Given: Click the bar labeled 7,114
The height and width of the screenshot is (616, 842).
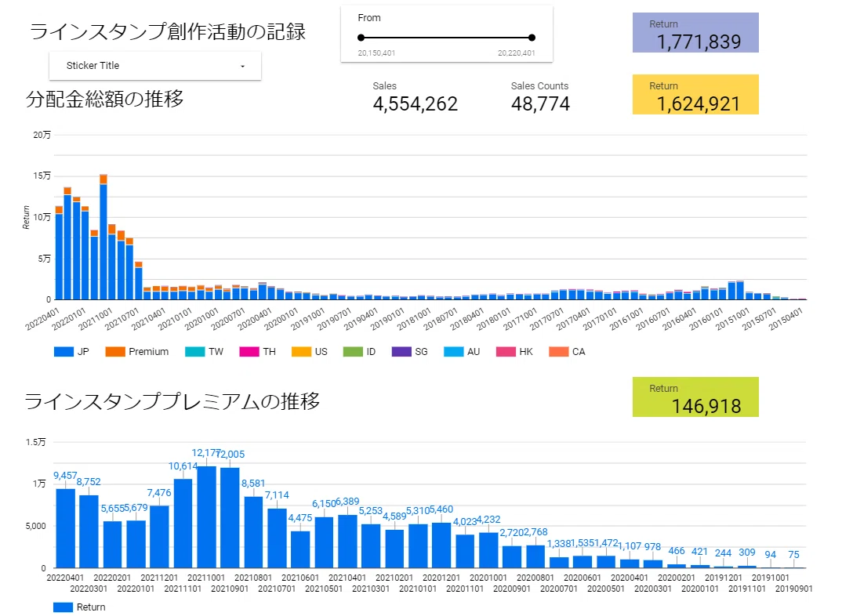Looking at the screenshot, I should 277,538.
